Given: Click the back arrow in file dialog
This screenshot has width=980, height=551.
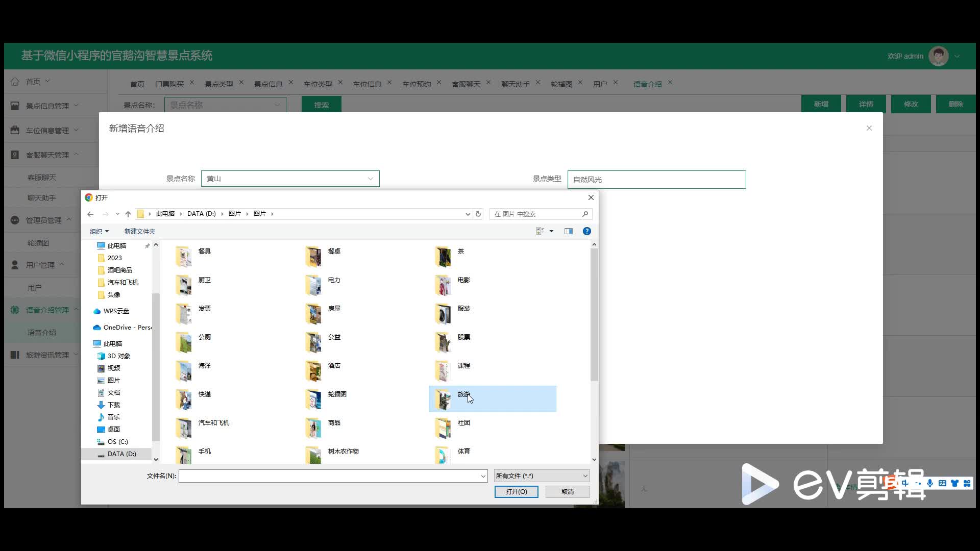Looking at the screenshot, I should [90, 214].
